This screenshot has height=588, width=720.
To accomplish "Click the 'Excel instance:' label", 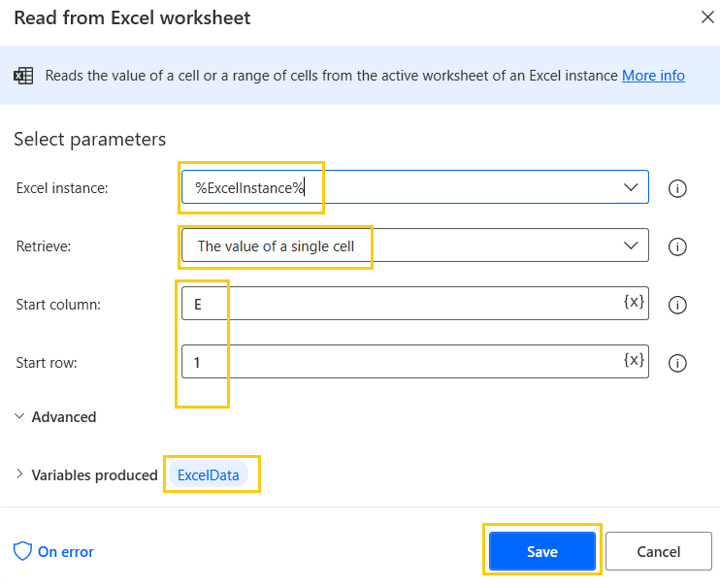I will (62, 188).
